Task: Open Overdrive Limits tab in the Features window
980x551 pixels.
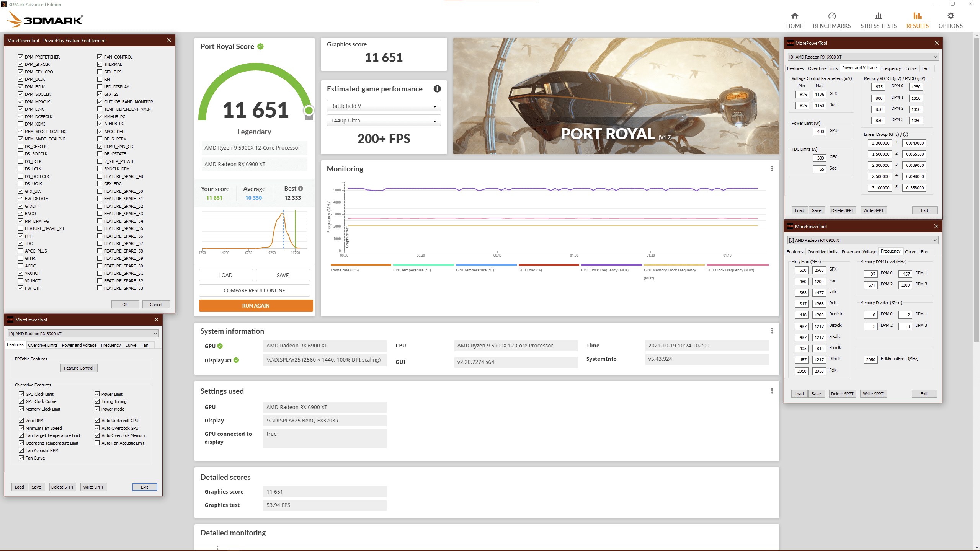Action: click(43, 345)
